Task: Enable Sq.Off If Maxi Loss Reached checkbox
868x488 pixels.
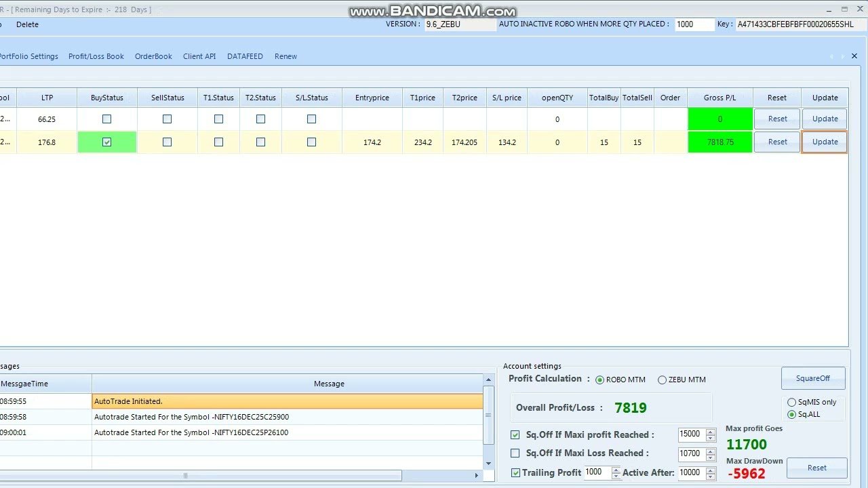Action: click(515, 453)
